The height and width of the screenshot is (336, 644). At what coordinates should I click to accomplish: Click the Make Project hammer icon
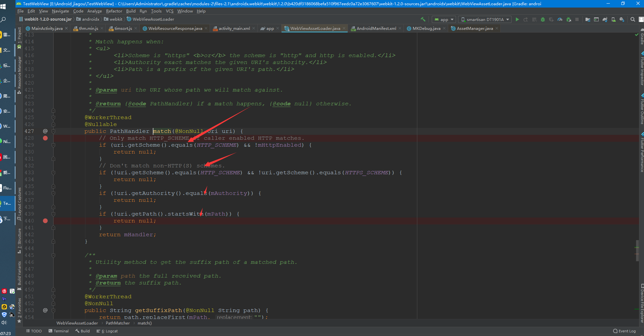[423, 19]
